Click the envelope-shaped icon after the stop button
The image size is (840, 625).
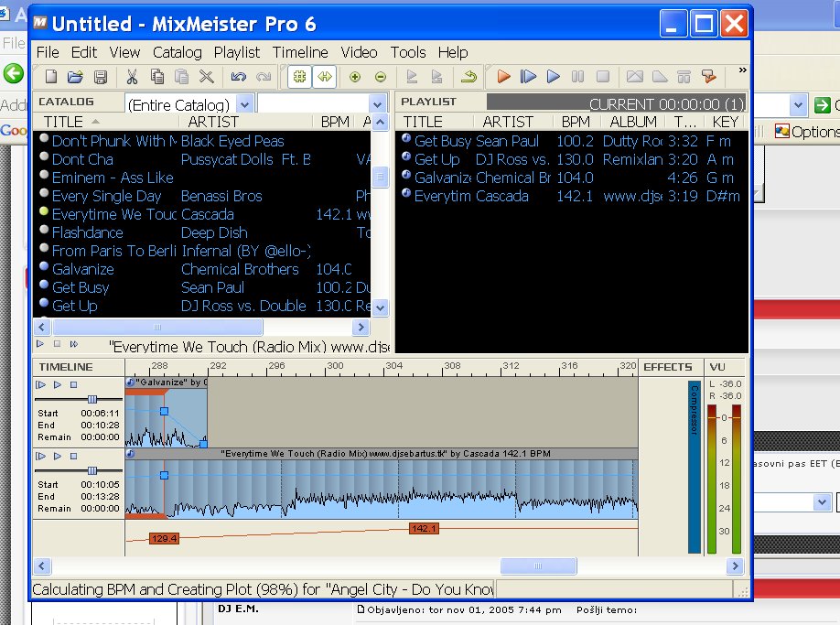(x=635, y=77)
